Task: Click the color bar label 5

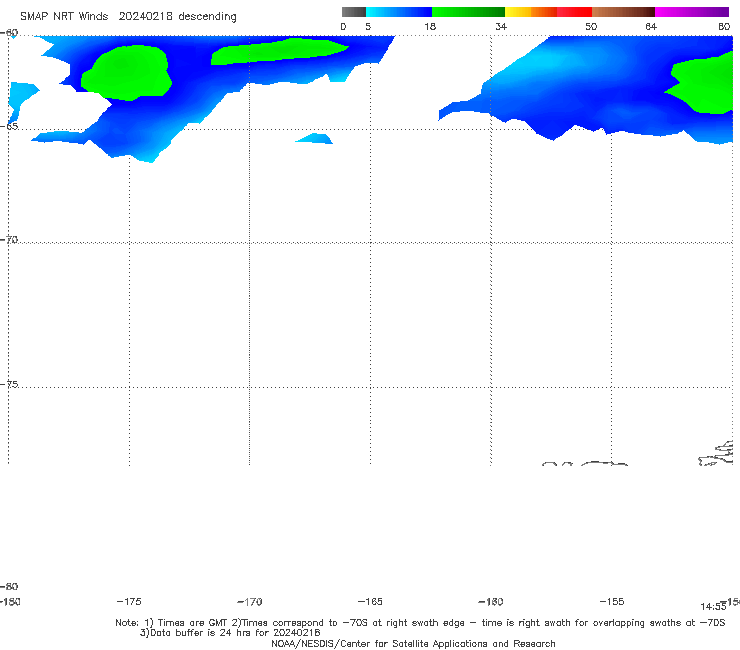Action: [x=368, y=26]
